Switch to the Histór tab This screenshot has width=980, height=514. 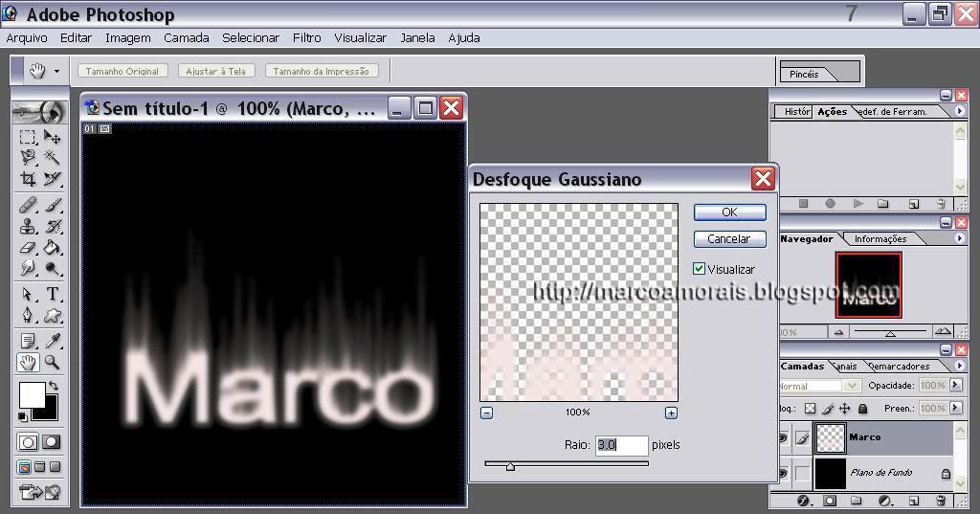coord(797,111)
